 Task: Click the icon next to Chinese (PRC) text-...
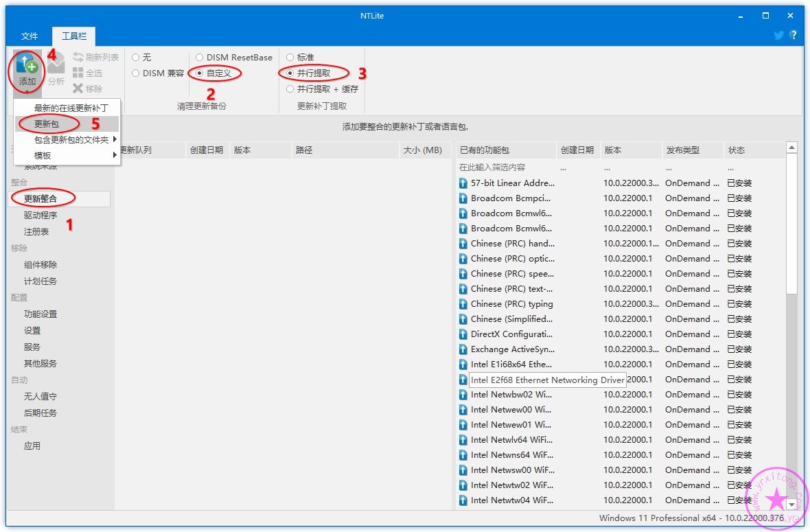pyautogui.click(x=463, y=289)
